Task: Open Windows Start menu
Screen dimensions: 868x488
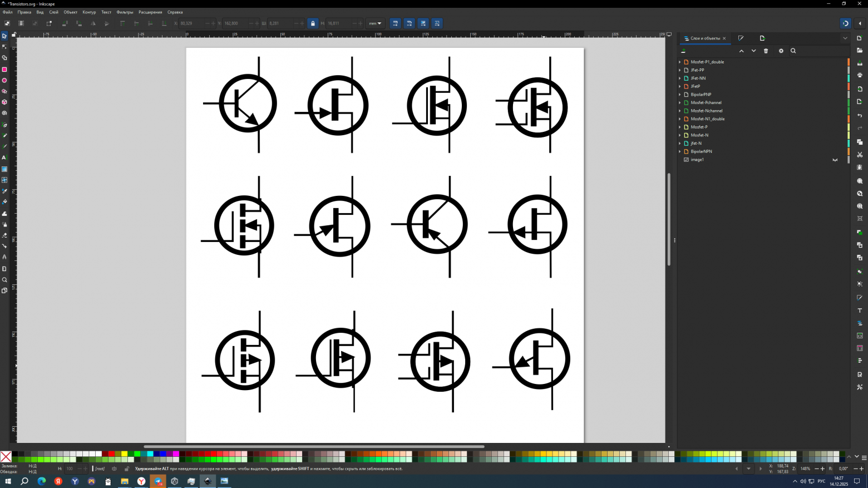Action: pos(8,481)
